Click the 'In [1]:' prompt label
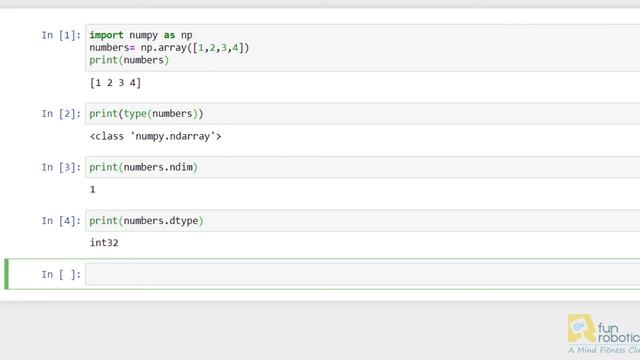The height and width of the screenshot is (360, 640). click(61, 36)
